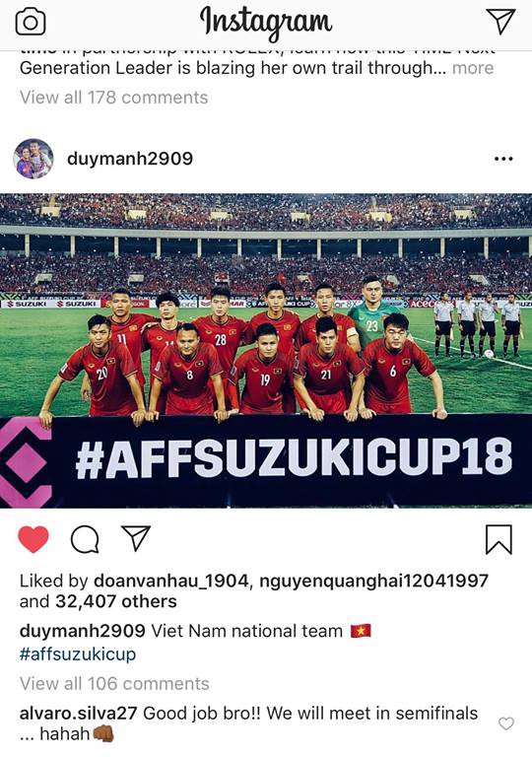Tap the Instagram logo header

[x=266, y=23]
